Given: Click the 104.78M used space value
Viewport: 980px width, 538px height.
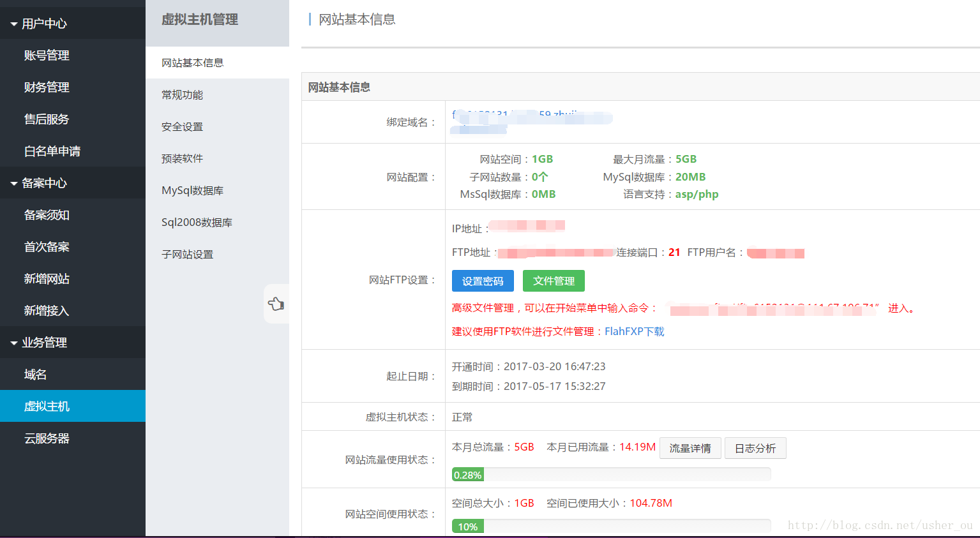Looking at the screenshot, I should [651, 503].
